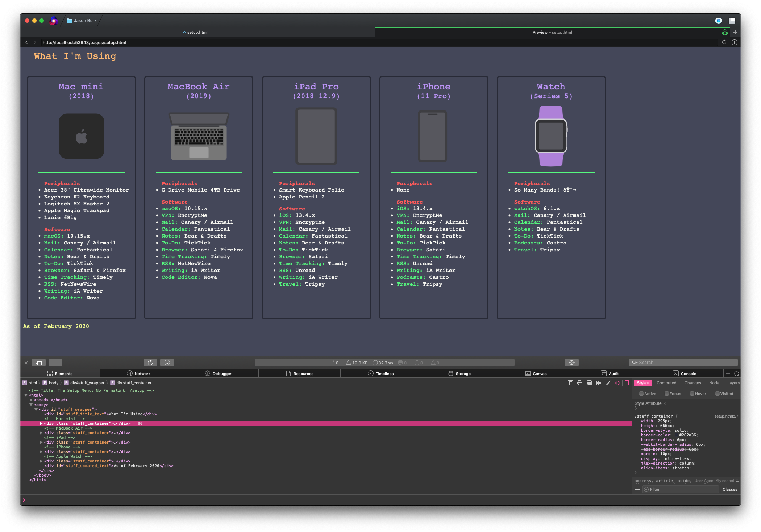Switch to the Console tab
The image size is (761, 532).
tap(685, 374)
